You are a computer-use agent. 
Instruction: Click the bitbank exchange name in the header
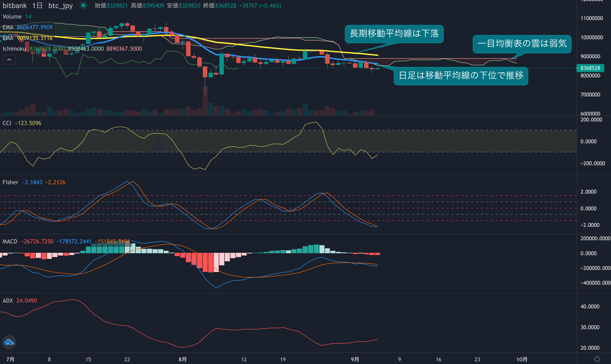15,5
